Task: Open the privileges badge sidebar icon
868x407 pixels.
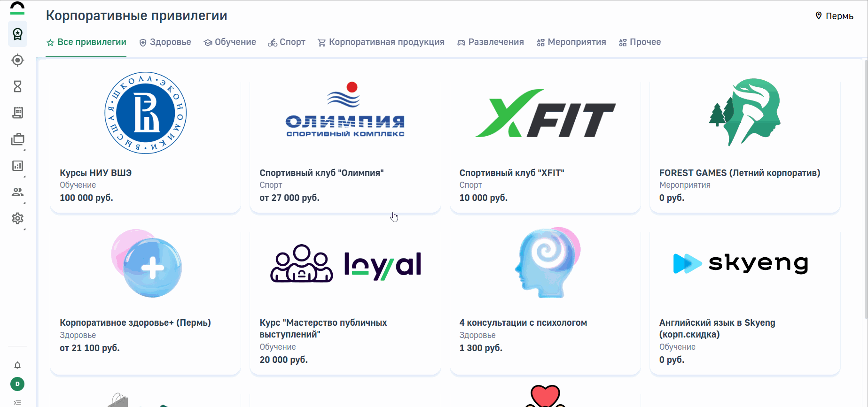Action: point(17,34)
